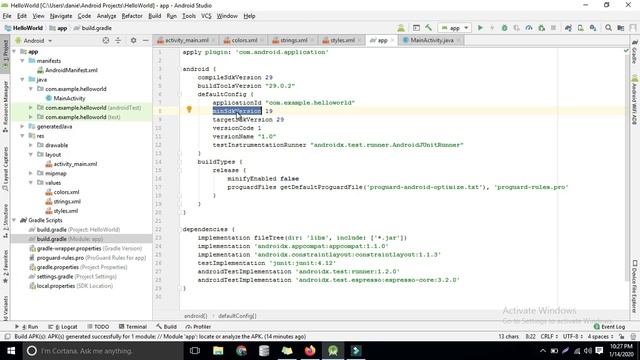The width and height of the screenshot is (640, 360).
Task: Sync project with Gradle files
Action: coord(568,28)
